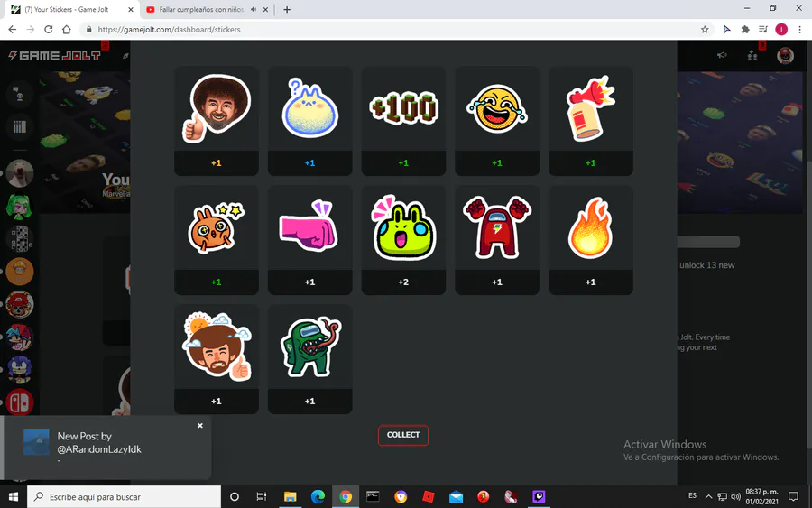Click the Bob Ross thumbs-up sticker
The height and width of the screenshot is (508, 812).
tap(217, 109)
